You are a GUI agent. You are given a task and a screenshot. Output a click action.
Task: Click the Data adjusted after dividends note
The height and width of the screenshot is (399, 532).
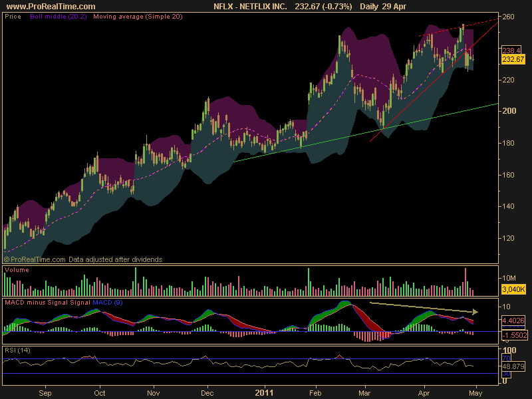tap(115, 259)
